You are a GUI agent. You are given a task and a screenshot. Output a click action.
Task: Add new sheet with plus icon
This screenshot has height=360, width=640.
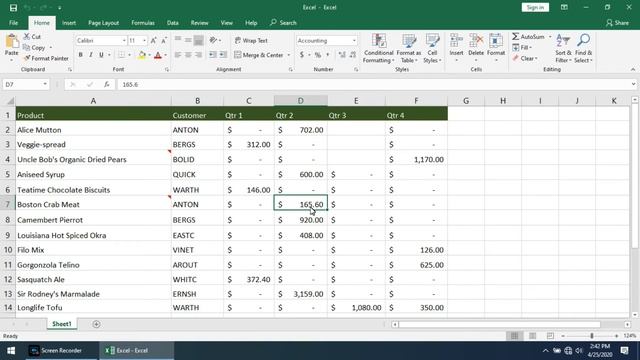(x=96, y=324)
